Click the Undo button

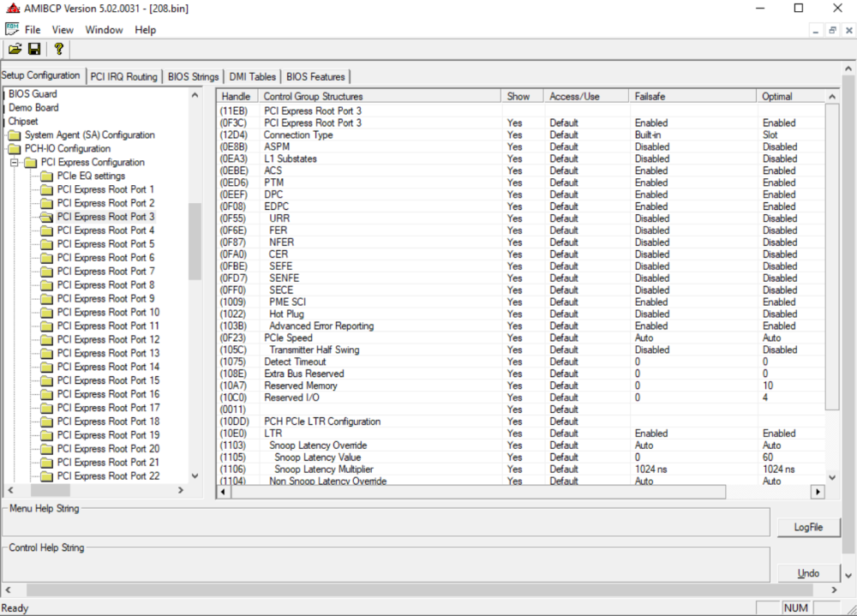click(x=808, y=573)
